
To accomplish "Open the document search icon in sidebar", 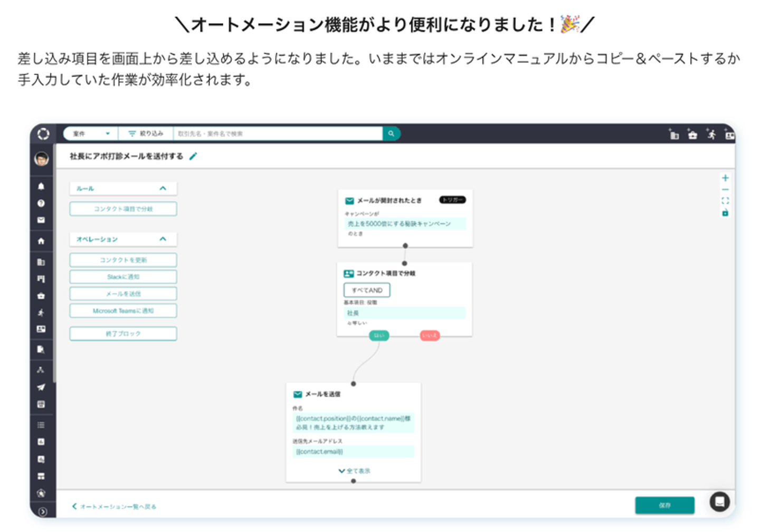I will pyautogui.click(x=41, y=349).
